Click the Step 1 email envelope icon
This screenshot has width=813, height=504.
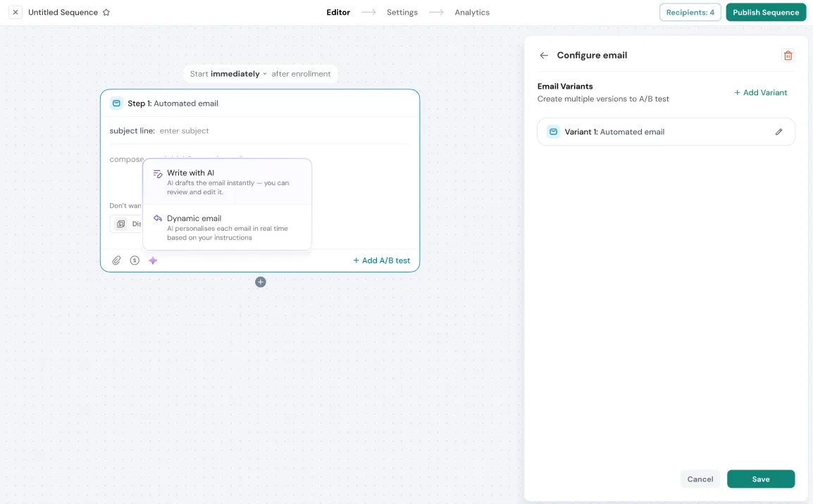[x=117, y=103]
